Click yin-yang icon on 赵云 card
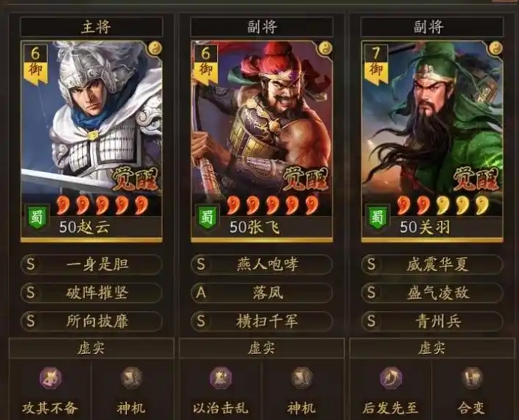The height and width of the screenshot is (420, 519). 155,49
